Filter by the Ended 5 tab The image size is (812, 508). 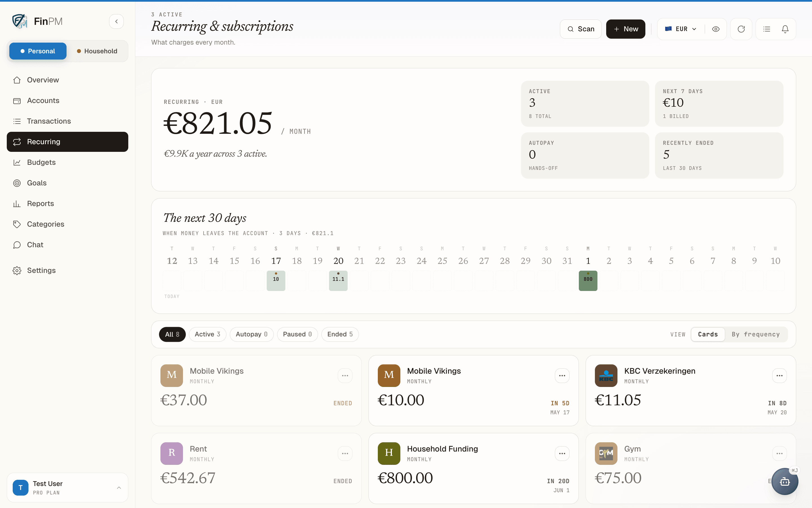point(340,334)
